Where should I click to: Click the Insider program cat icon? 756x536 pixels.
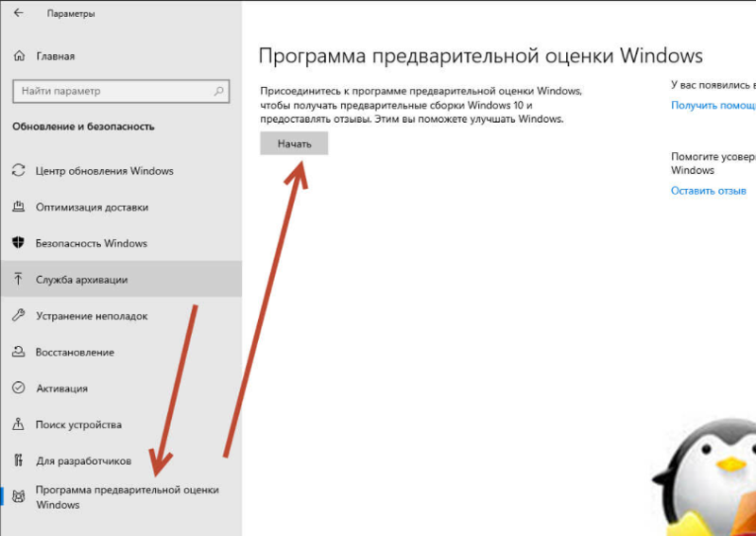[18, 496]
